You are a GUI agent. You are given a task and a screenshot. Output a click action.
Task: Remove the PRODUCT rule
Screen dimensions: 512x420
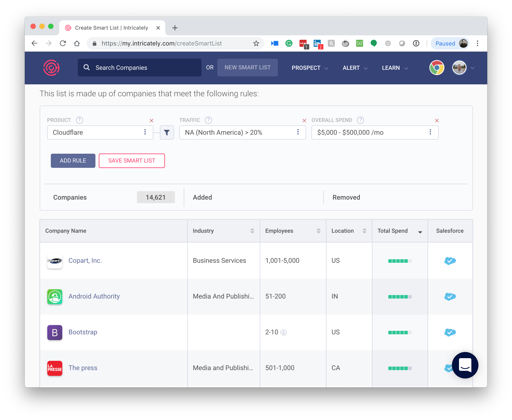152,121
